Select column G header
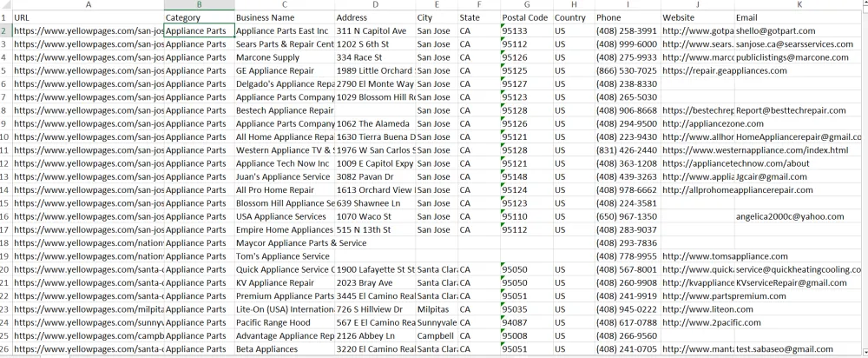Screen dimensions: 868x358 (x=527, y=4)
